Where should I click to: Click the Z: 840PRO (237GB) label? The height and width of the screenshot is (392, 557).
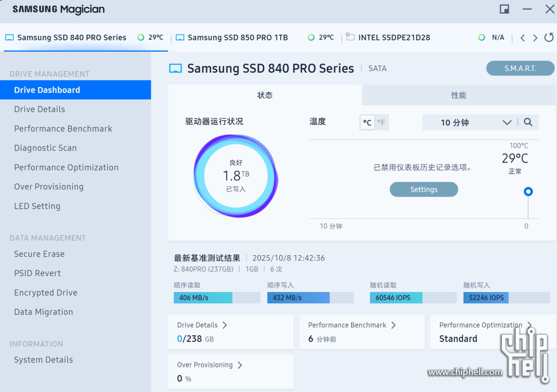point(203,269)
